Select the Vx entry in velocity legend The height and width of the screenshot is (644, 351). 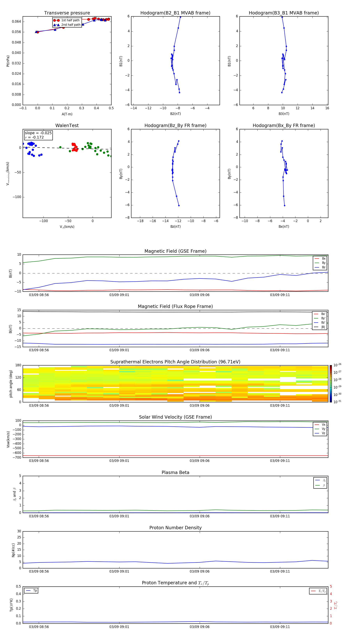tap(320, 424)
